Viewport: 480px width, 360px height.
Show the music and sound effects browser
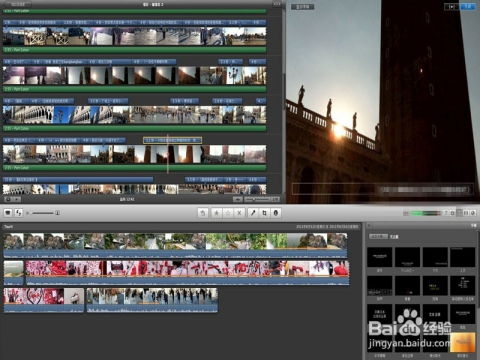tap(446, 213)
